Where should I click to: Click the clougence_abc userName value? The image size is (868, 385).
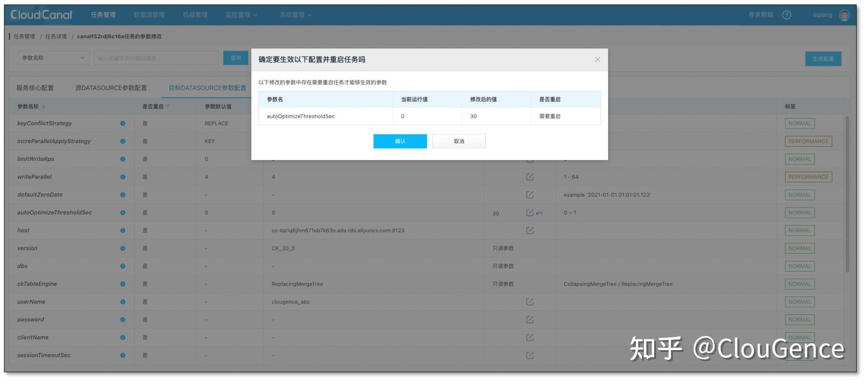290,302
